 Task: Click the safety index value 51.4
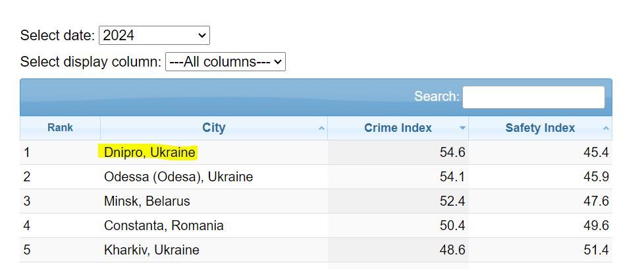595,250
